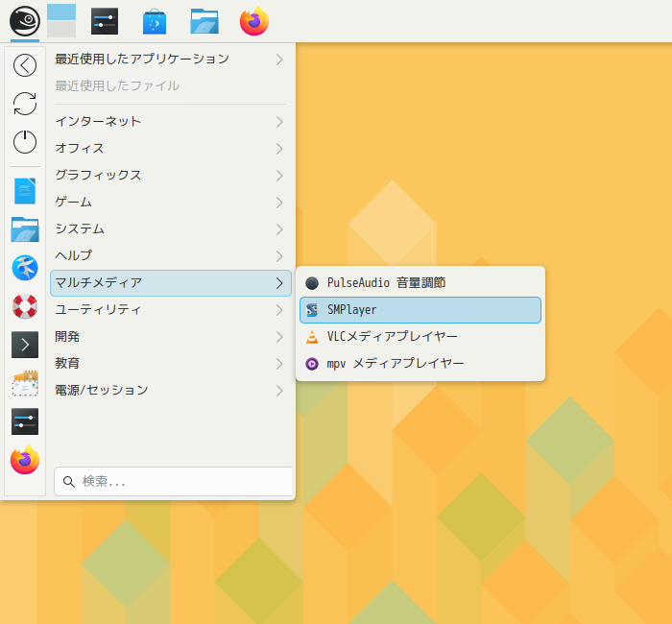Click the ヘルプ label text
Viewport: 672px width, 624px height.
[x=74, y=256]
